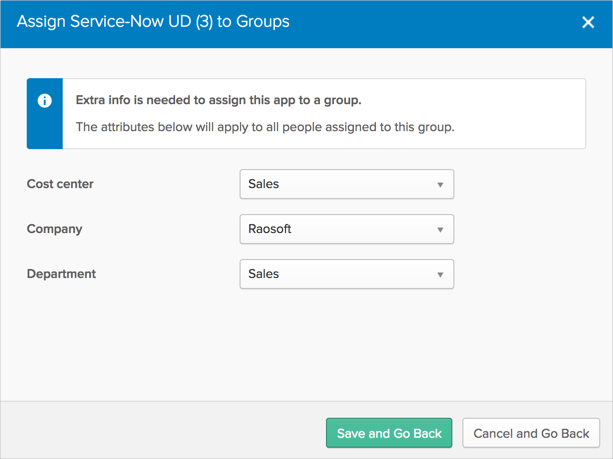Click the Sales value in Department field
This screenshot has width=613, height=459.
(264, 274)
